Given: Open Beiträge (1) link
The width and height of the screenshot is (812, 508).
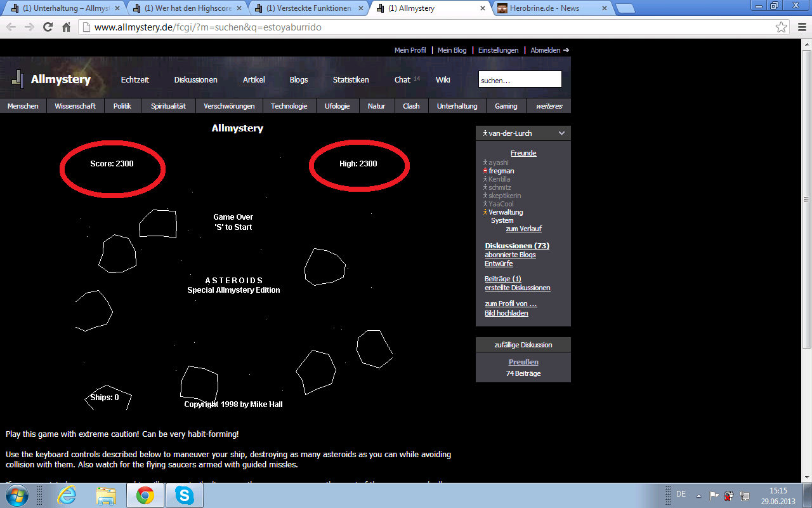Looking at the screenshot, I should (503, 279).
